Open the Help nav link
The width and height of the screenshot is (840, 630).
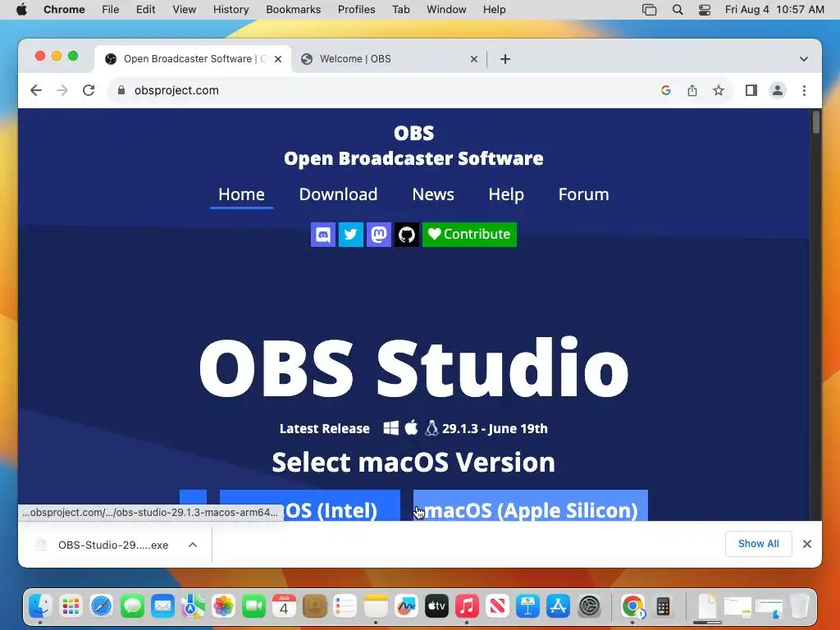(x=505, y=194)
